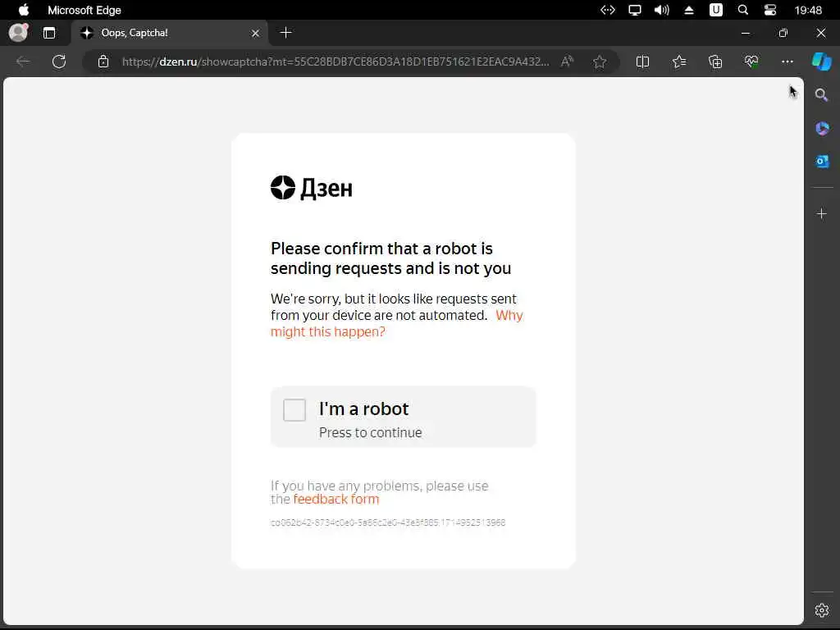Screen dimensions: 840x630
Task: Open volume control in menu bar
Action: click(x=662, y=10)
